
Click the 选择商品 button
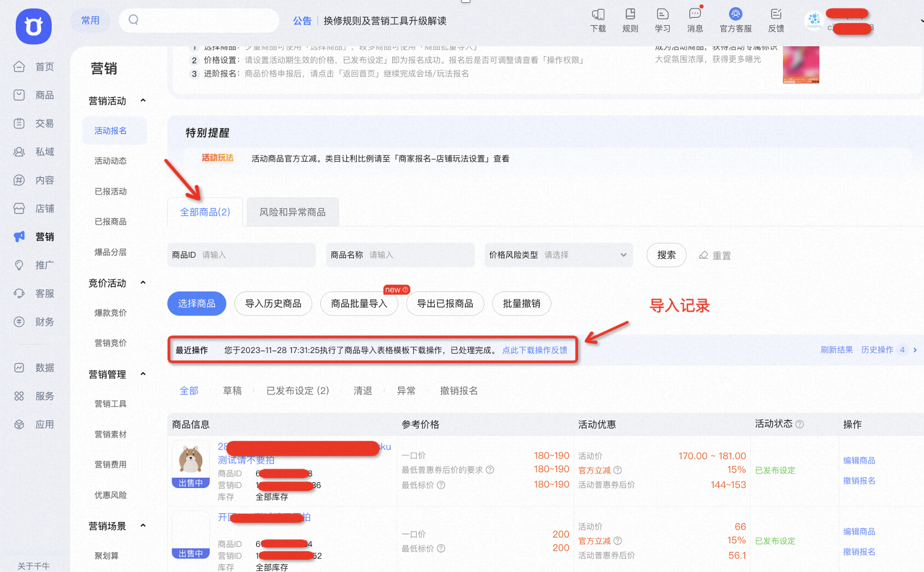tap(197, 303)
